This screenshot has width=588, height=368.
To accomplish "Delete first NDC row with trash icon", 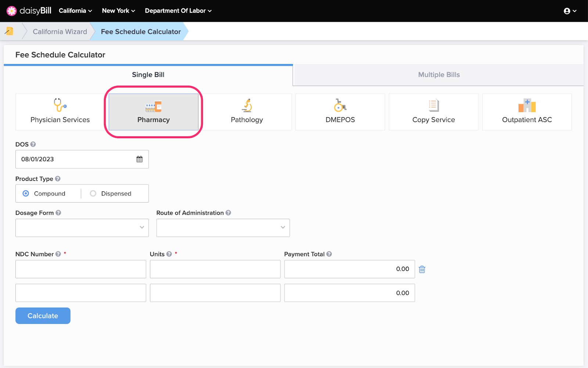I will pyautogui.click(x=422, y=269).
